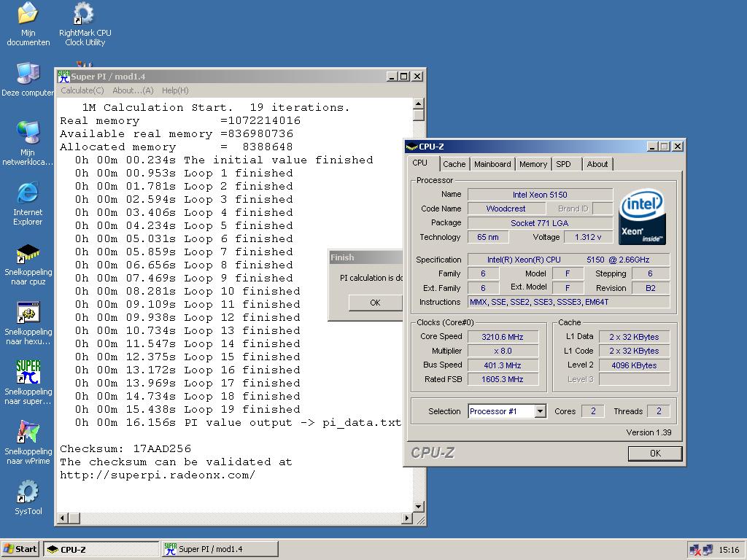747x560 pixels.
Task: Click Specification field Intel(R) Xeon(R) CPU
Action: point(569,260)
